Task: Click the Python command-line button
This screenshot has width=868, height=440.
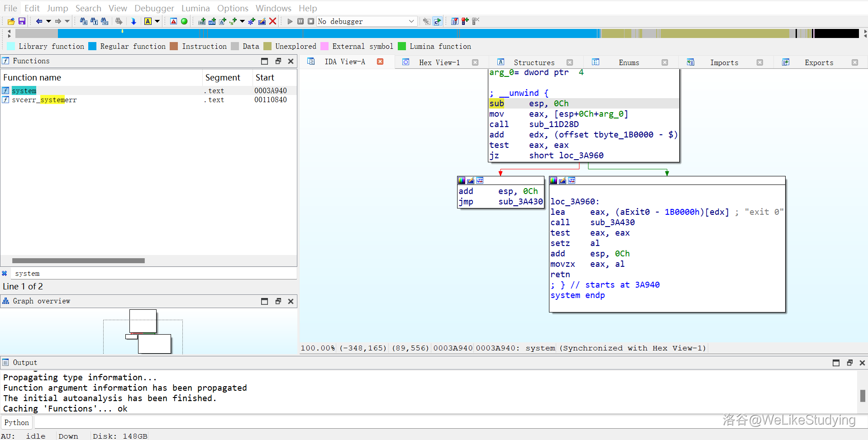Action: tap(17, 422)
